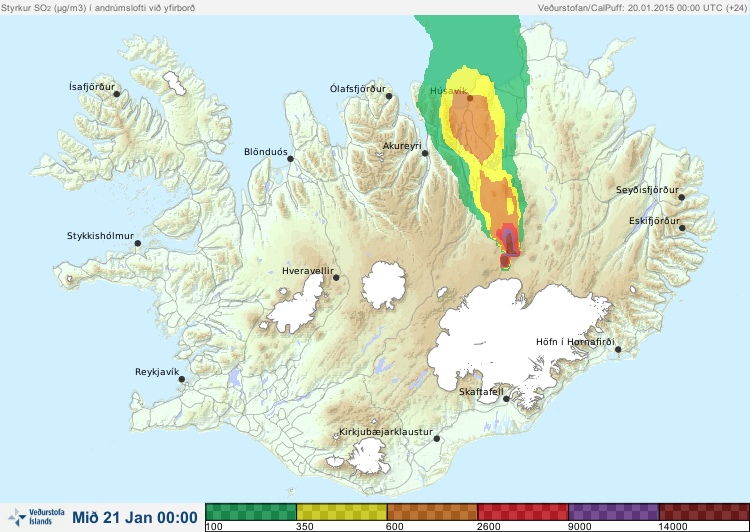
Task: Click the Höfn í Hornafirði marker dot
Action: 618,350
